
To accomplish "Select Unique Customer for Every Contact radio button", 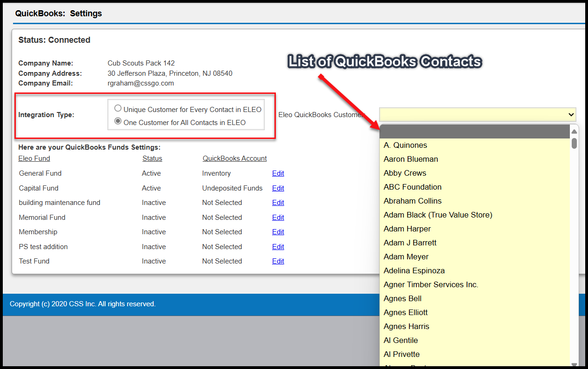I will 118,109.
